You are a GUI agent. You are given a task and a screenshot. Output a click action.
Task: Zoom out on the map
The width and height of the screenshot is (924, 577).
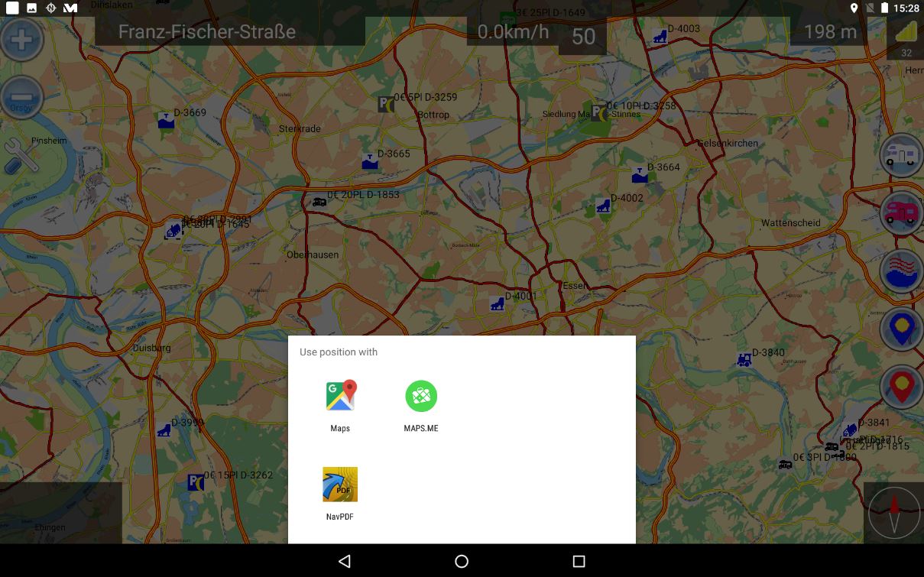click(x=21, y=97)
